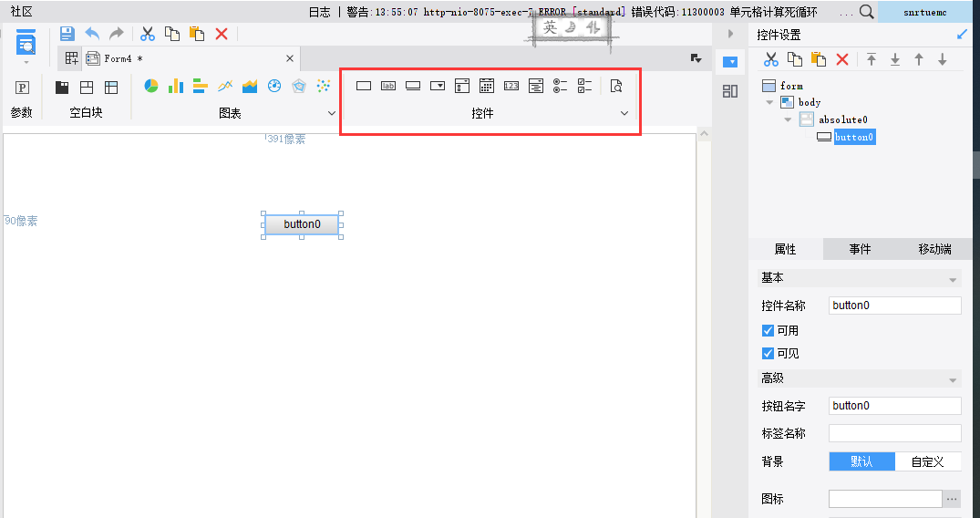Select the date calendar widget
This screenshot has width=980, height=518.
click(487, 86)
